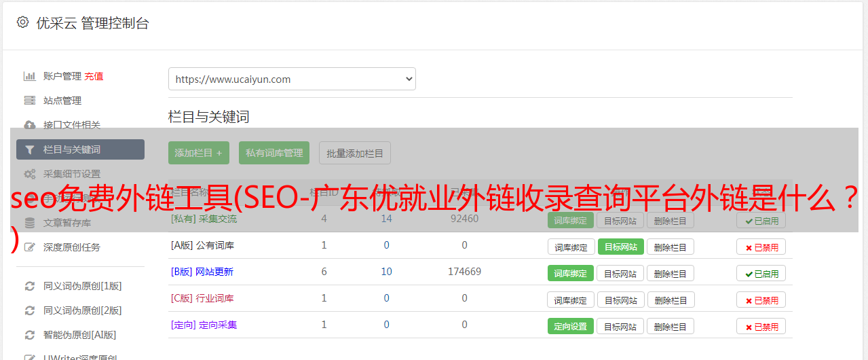The image size is (868, 360).
Task: Open the site URL dropdown
Action: pyautogui.click(x=292, y=79)
